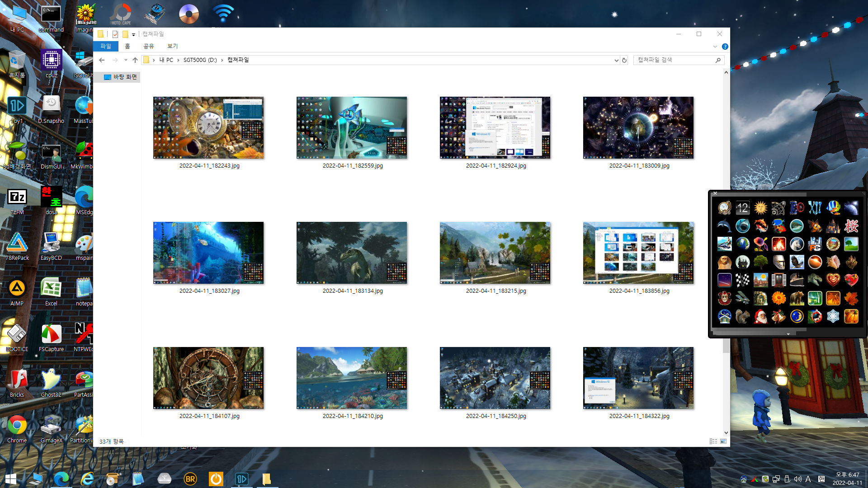
Task: Pick the Santa Claus icon in launcher
Action: tap(760, 316)
